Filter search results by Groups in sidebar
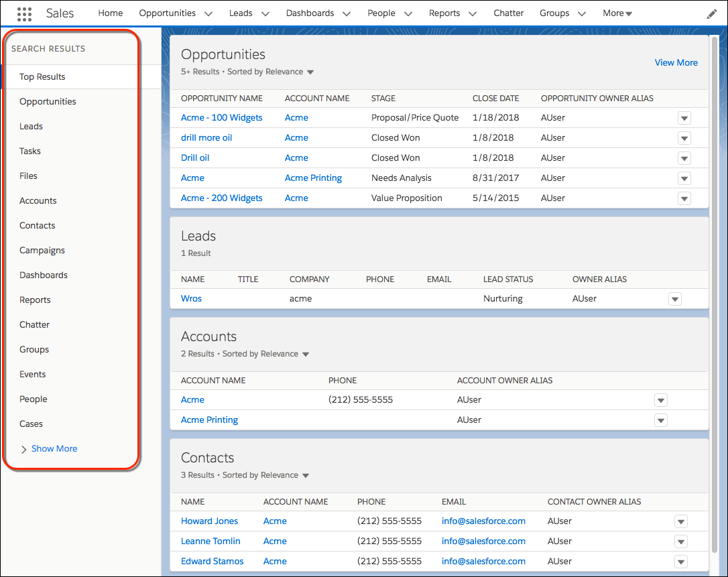Image resolution: width=728 pixels, height=577 pixels. pyautogui.click(x=34, y=350)
